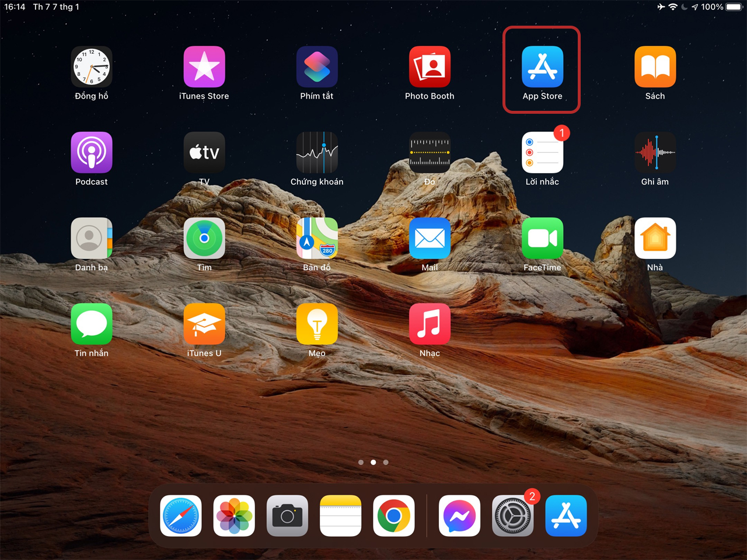Open Phím tắt shortcuts app
Viewport: 747px width, 560px height.
click(317, 66)
